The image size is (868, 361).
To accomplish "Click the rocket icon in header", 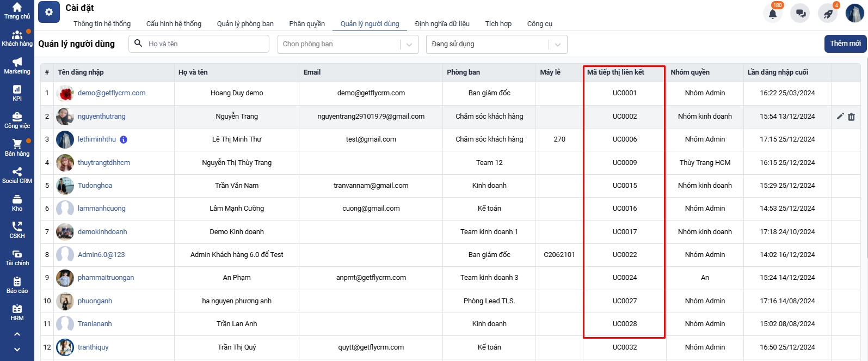I will pos(828,14).
